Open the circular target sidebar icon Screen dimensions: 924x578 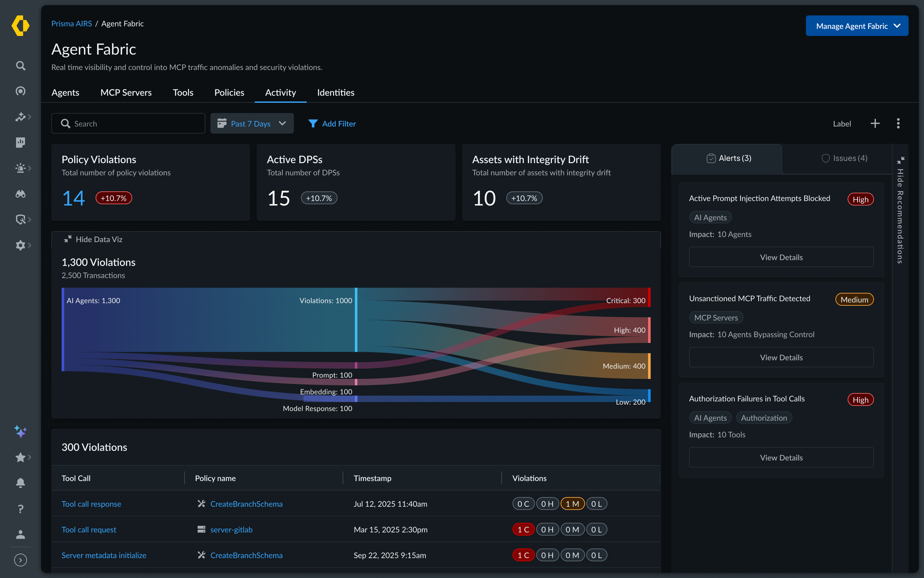(x=21, y=91)
